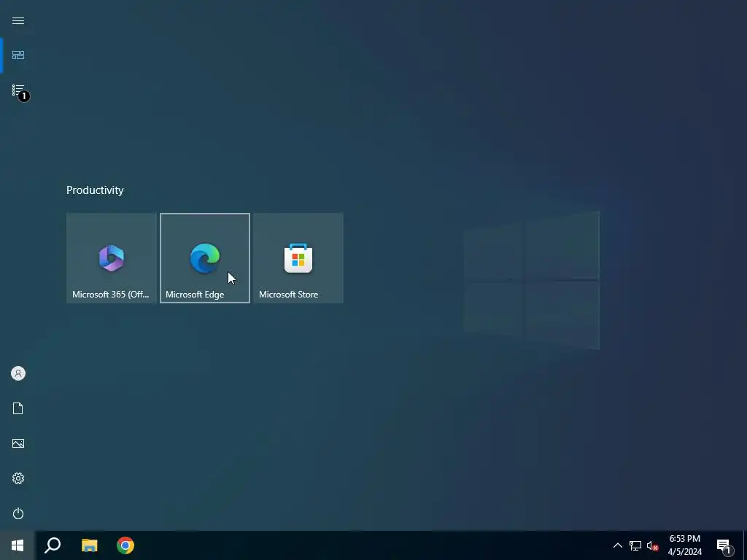This screenshot has width=747, height=560.
Task: Open the user account icon
Action: (x=18, y=373)
